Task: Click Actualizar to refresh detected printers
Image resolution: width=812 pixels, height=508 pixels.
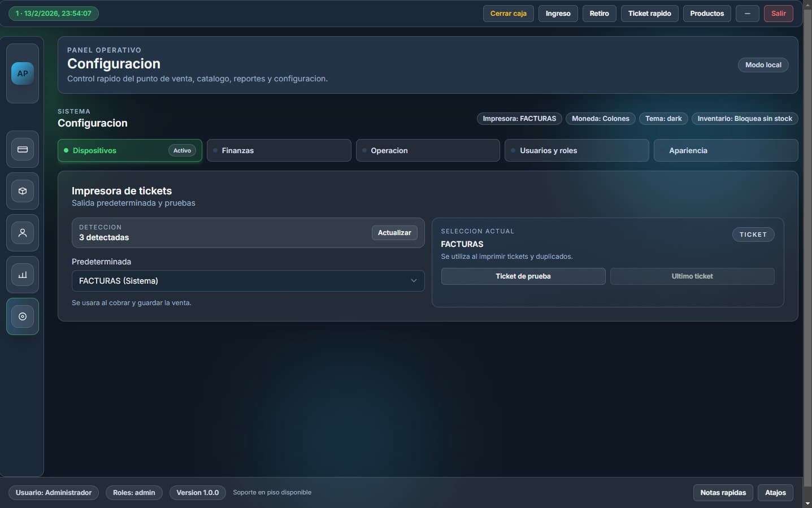Action: coord(394,232)
